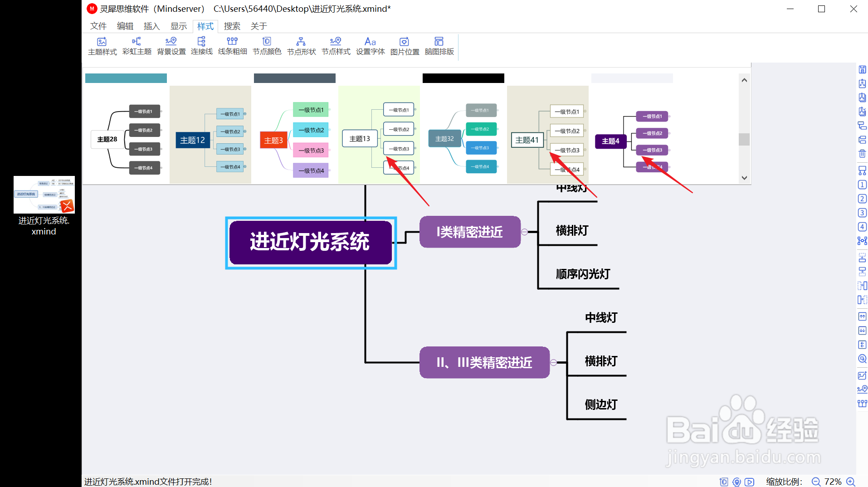Select 中线灯 under II、III类精密进近
Viewport: 868px width, 487px height.
click(601, 318)
